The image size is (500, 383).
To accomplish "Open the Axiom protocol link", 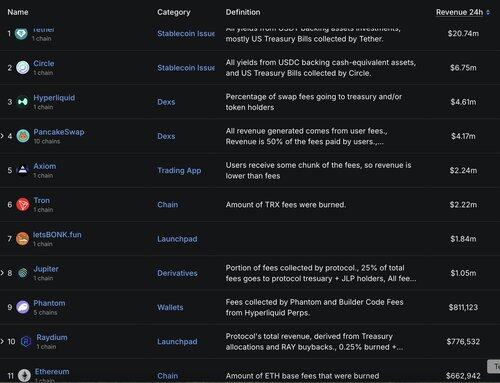I will click(x=45, y=166).
